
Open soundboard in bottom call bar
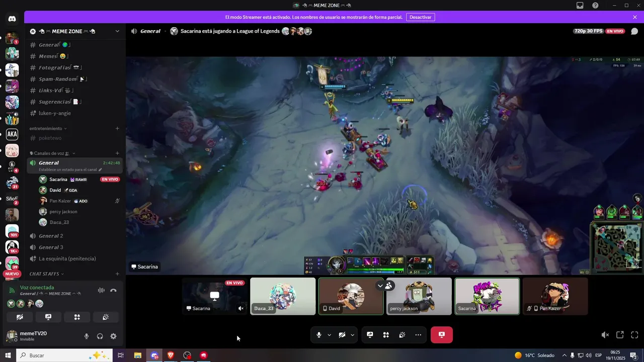pyautogui.click(x=402, y=335)
